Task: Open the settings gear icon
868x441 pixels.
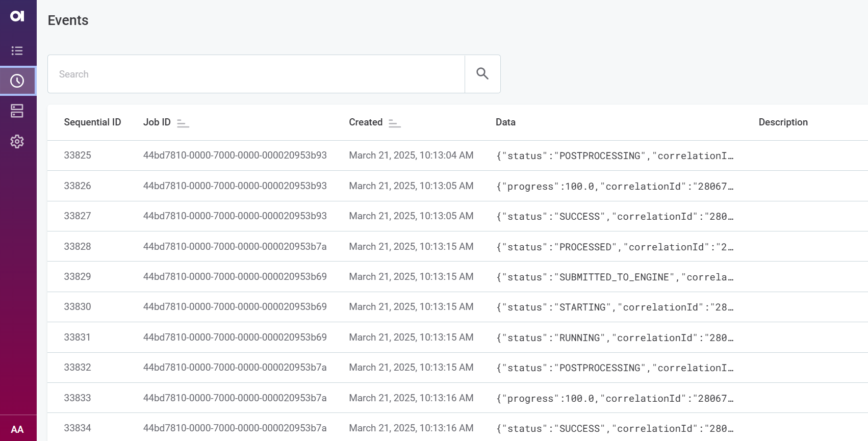Action: (17, 141)
